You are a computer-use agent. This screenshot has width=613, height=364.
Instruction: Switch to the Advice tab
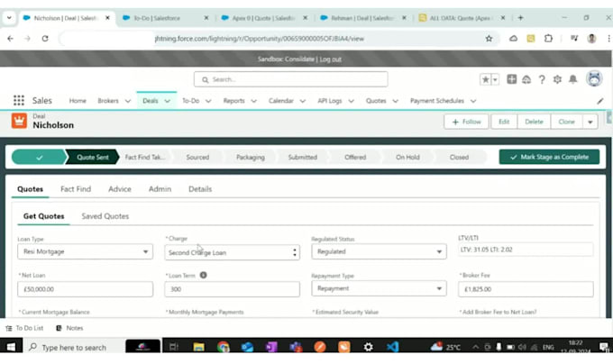pyautogui.click(x=120, y=189)
